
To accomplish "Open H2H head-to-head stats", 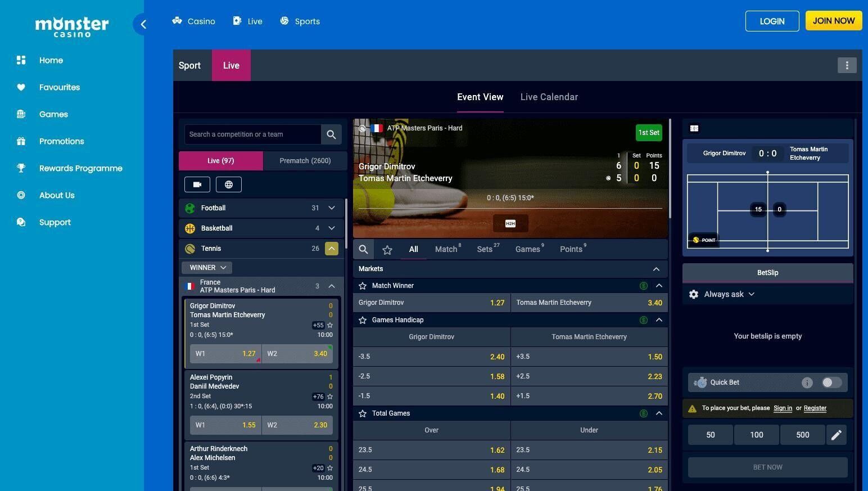I will click(510, 223).
